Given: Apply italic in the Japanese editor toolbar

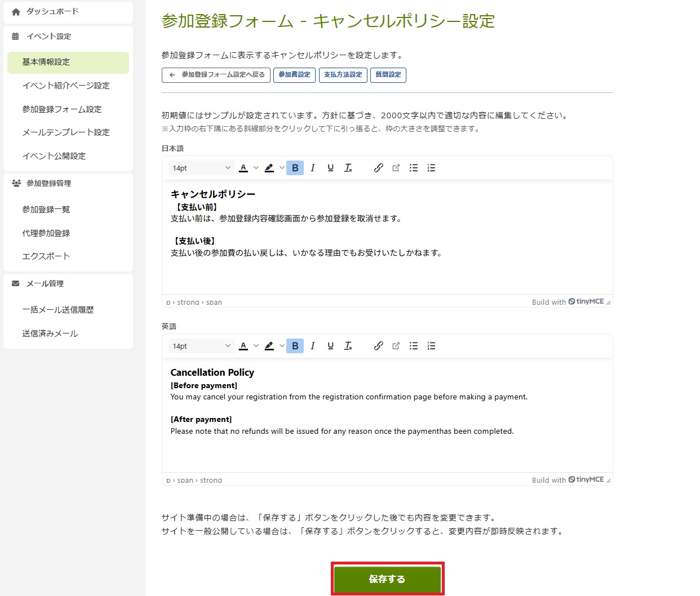Looking at the screenshot, I should point(313,168).
